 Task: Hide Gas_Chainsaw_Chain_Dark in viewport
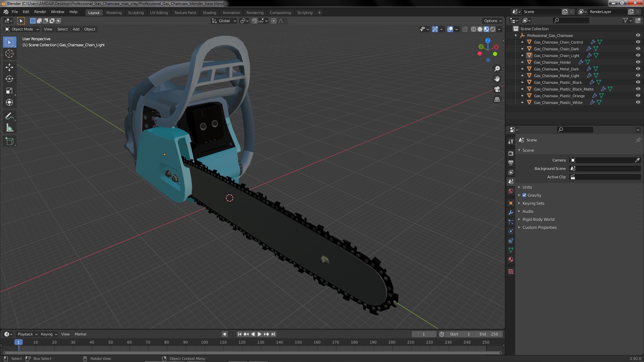[638, 49]
